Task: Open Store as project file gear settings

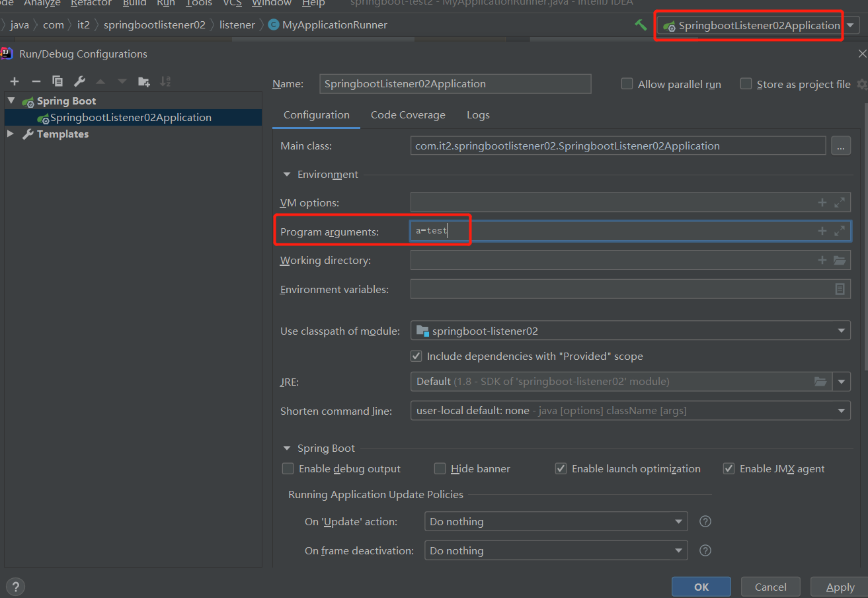Action: (862, 84)
